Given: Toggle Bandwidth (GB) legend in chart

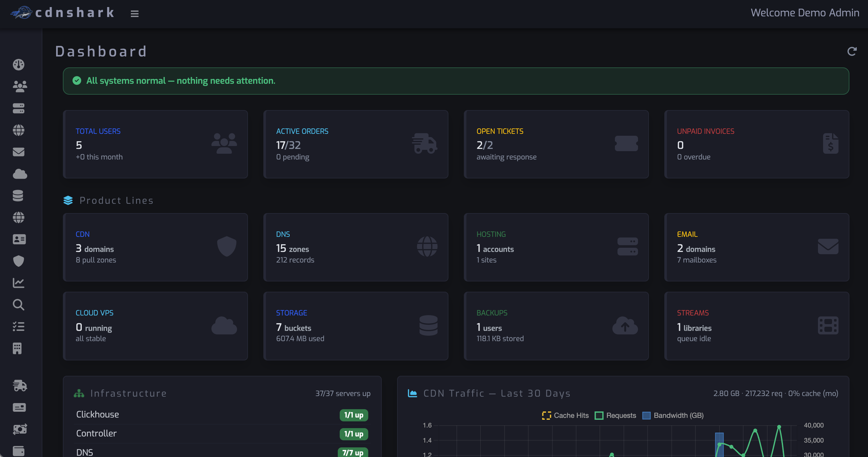Looking at the screenshot, I should pyautogui.click(x=673, y=415).
